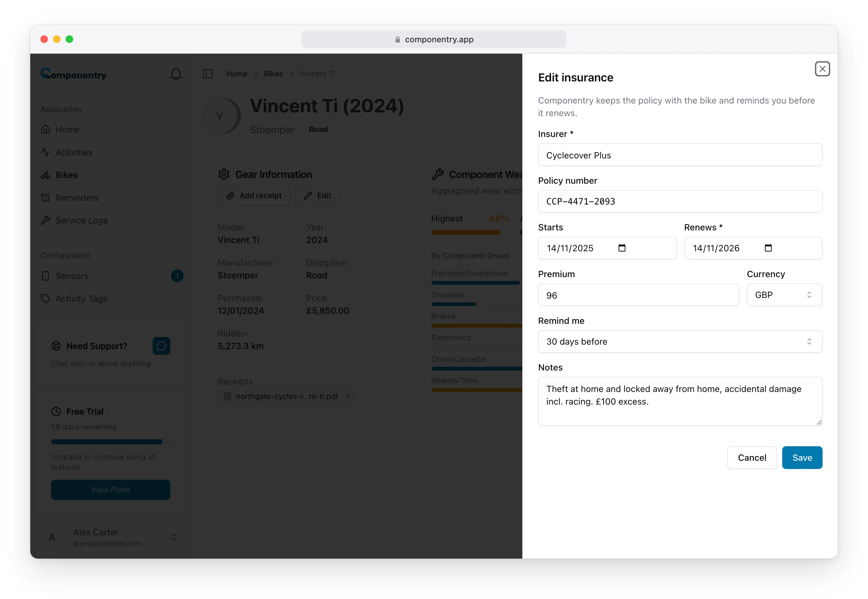The width and height of the screenshot is (868, 599).
Task: Click the browser address bar
Action: (434, 39)
